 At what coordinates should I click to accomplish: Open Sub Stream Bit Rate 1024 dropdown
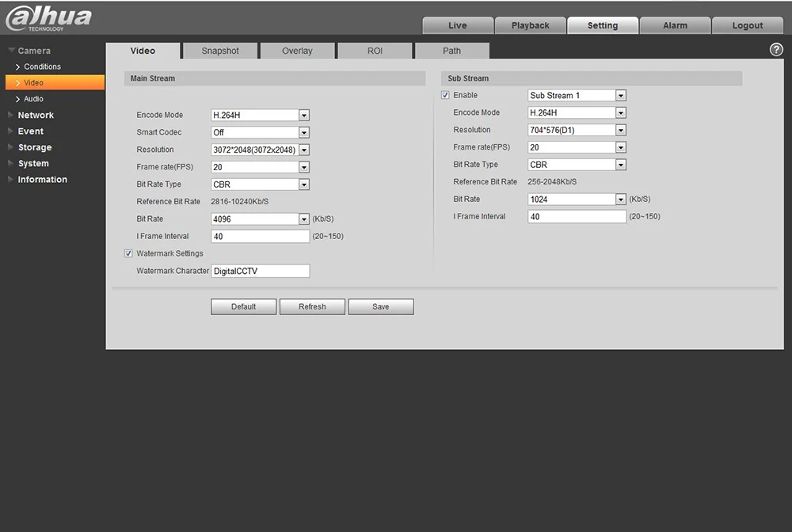[577, 199]
